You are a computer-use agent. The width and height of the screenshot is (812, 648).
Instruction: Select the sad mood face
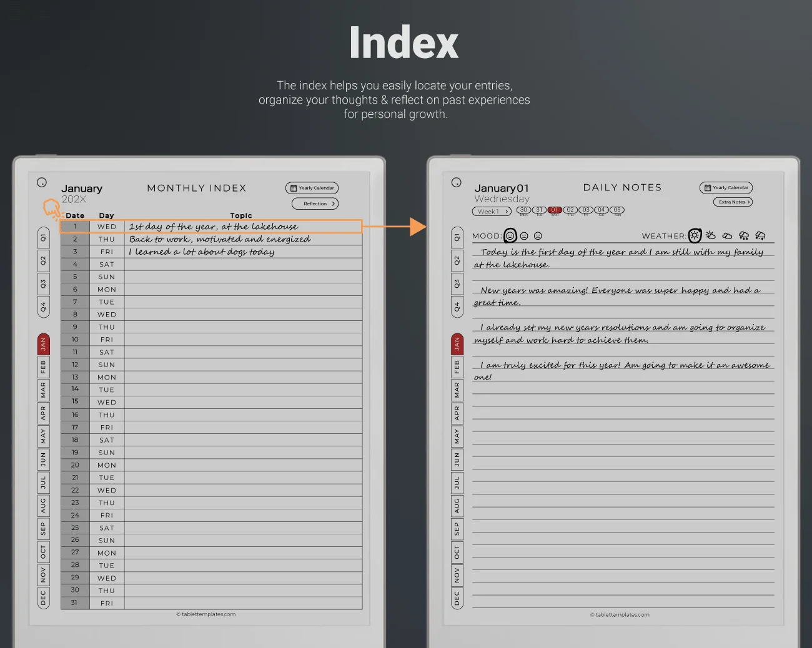[x=538, y=236]
